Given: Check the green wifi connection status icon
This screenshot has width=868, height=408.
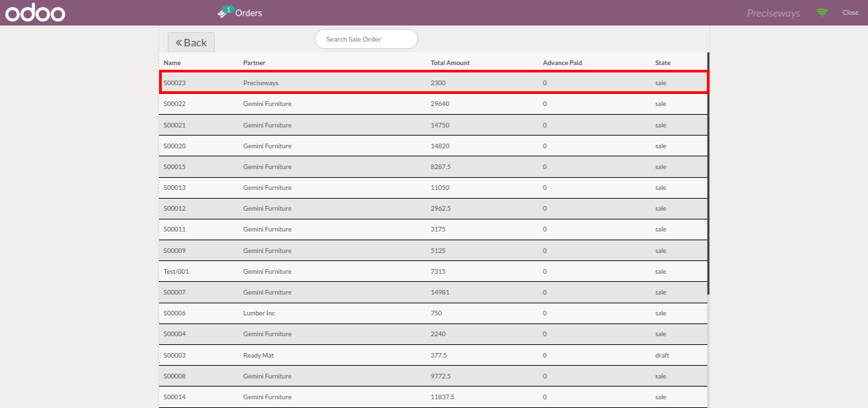Looking at the screenshot, I should click(822, 12).
